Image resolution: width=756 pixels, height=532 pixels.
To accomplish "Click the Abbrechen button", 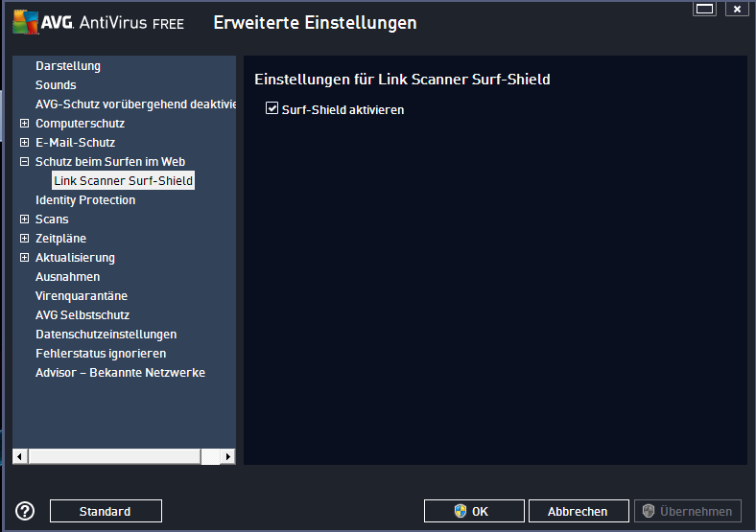I will coord(579,511).
